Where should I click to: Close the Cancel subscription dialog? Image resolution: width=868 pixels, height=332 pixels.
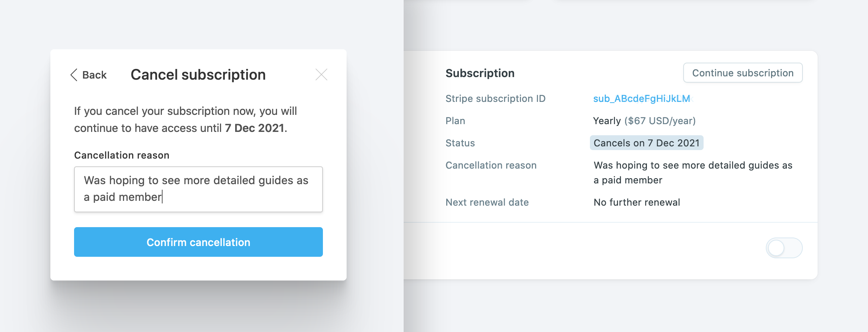(321, 74)
